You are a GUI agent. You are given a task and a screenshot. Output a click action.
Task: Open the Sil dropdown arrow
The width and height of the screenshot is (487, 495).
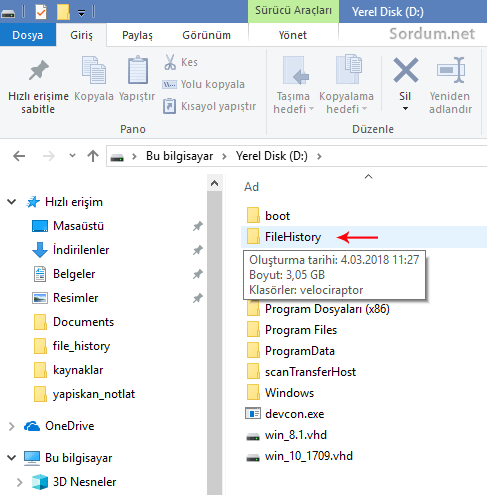point(405,109)
